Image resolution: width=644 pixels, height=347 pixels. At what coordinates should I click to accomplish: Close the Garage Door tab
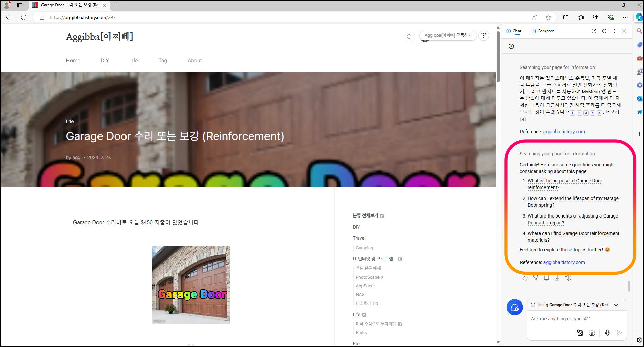(x=105, y=5)
